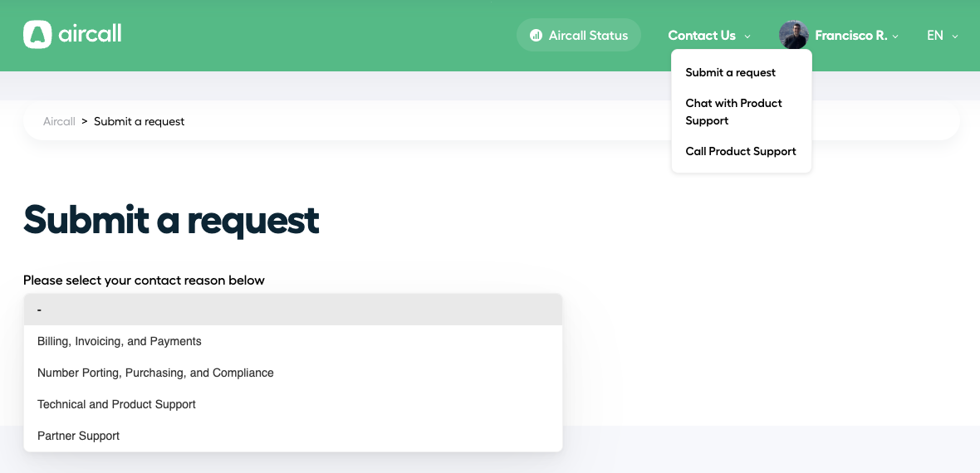Select the blank dash option
Screen dimensions: 980x473
pos(293,310)
